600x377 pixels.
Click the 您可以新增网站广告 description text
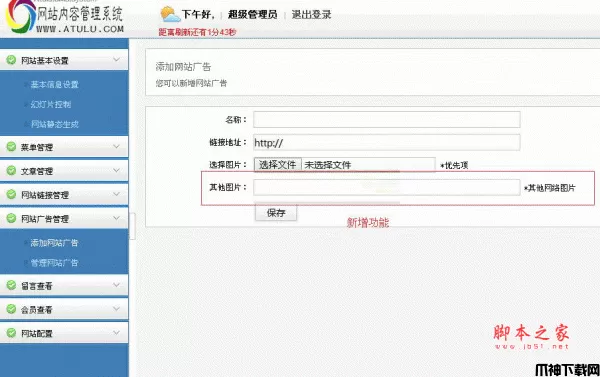click(191, 83)
